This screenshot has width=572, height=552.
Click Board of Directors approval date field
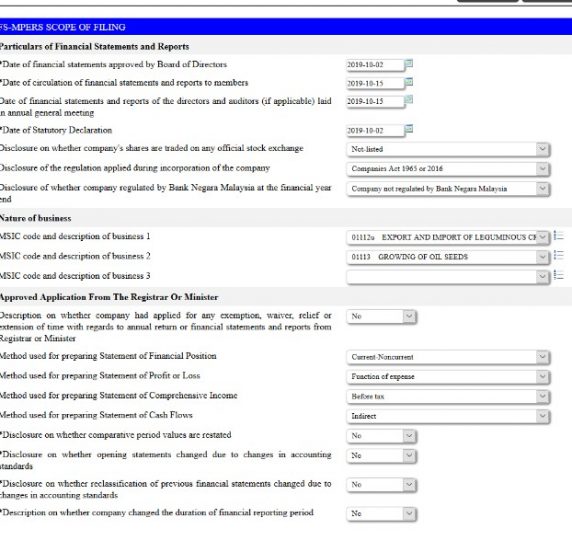(x=375, y=65)
